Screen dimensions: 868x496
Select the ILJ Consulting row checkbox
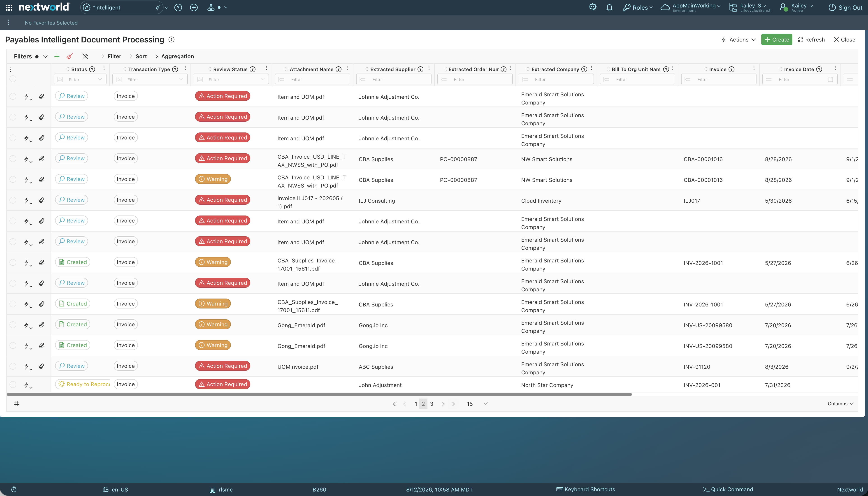(13, 200)
